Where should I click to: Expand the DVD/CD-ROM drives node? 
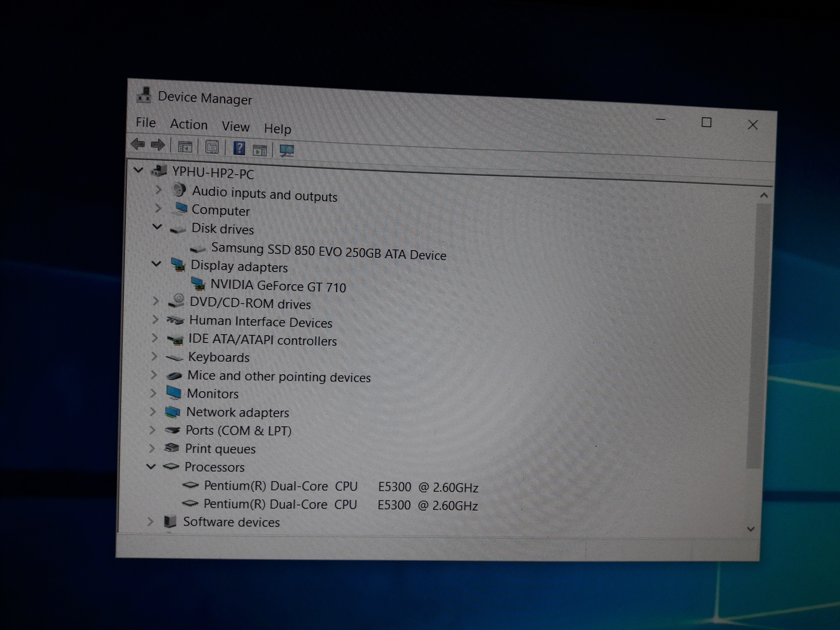click(x=155, y=301)
